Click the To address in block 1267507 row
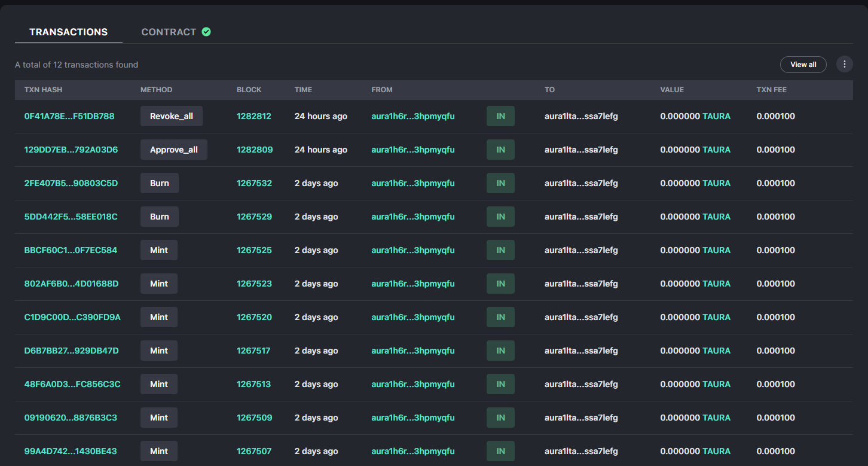The height and width of the screenshot is (466, 868). pyautogui.click(x=581, y=451)
